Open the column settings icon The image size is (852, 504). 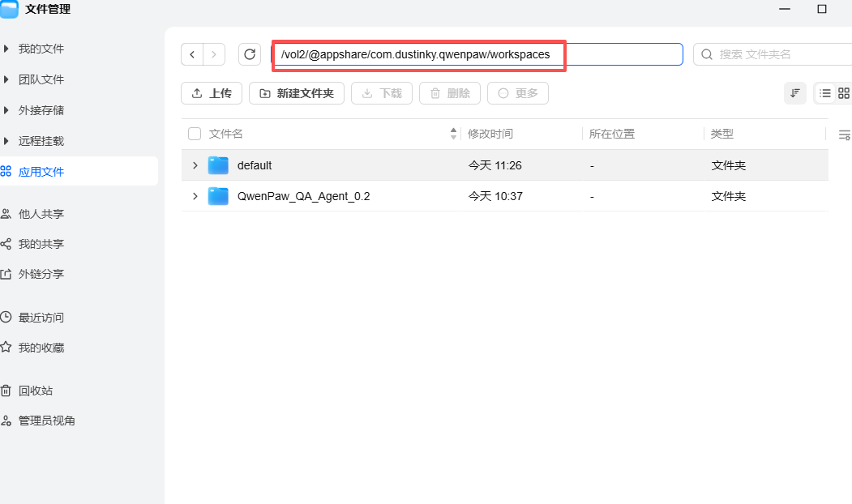[844, 135]
